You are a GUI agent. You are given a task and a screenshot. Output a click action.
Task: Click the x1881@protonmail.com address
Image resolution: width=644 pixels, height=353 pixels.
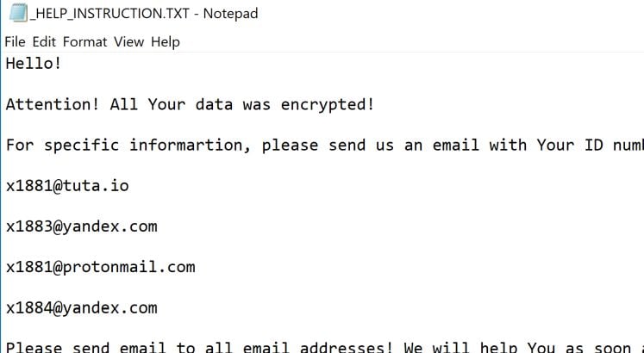(100, 267)
